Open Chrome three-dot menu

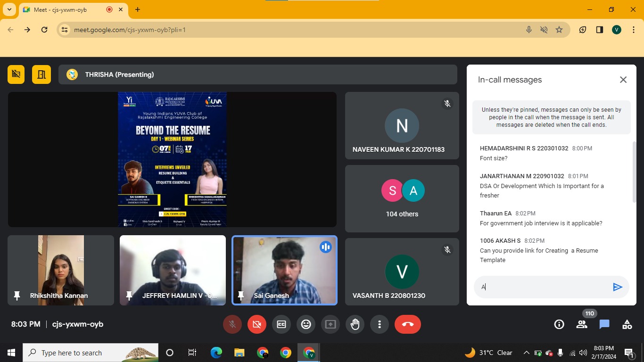(634, 30)
